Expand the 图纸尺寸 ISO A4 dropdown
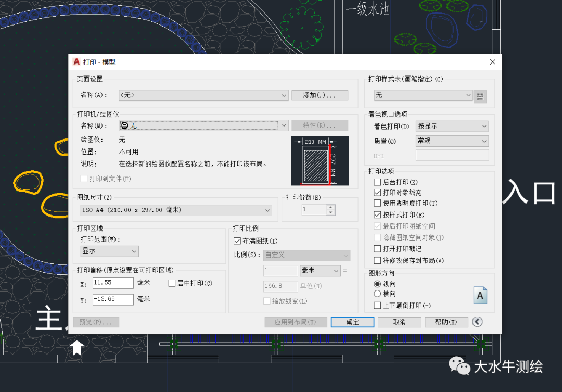The width and height of the screenshot is (562, 392). 176,210
